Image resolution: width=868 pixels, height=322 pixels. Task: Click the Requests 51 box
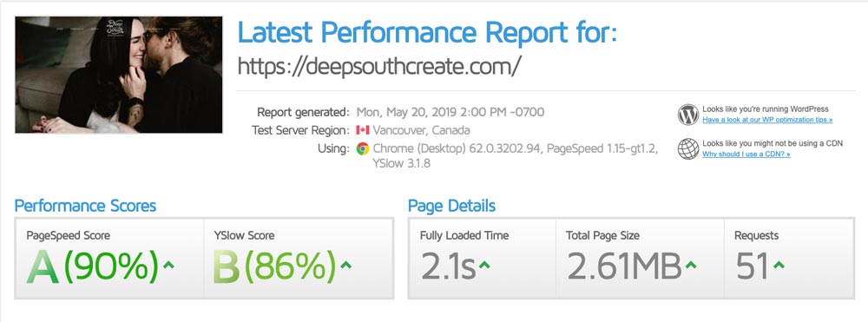789,259
